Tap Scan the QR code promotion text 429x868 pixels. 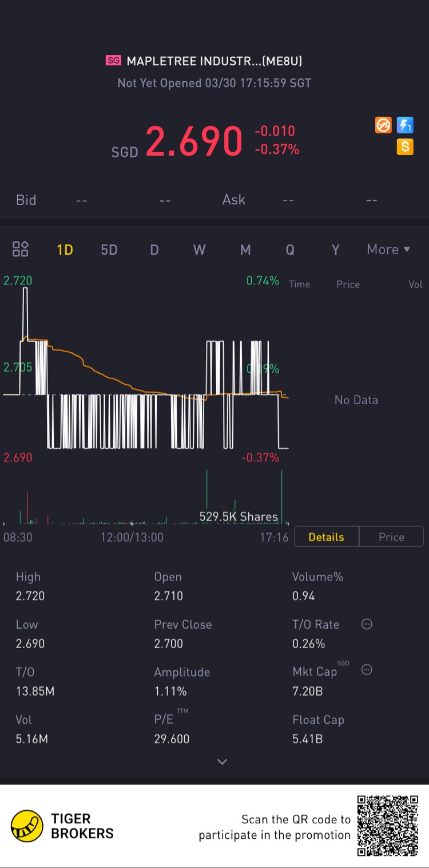click(x=275, y=827)
